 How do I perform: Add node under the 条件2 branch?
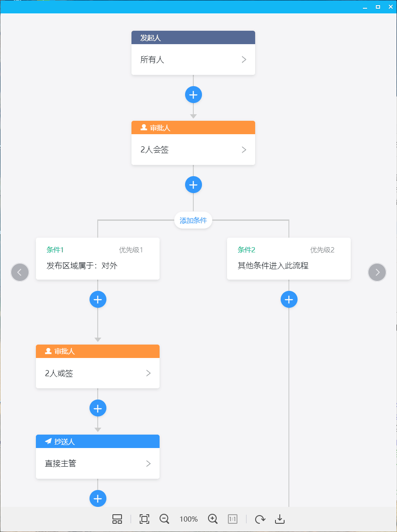(289, 300)
